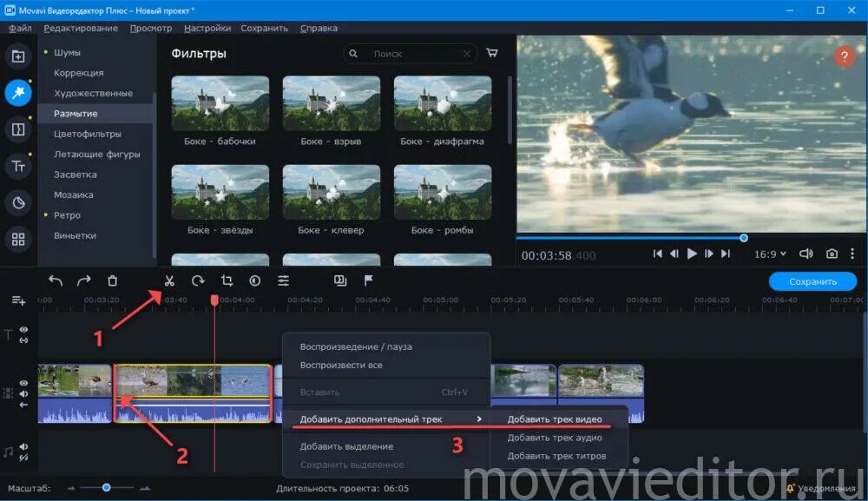Click the red help question mark
Viewport: 868px width, 501px height.
845,56
